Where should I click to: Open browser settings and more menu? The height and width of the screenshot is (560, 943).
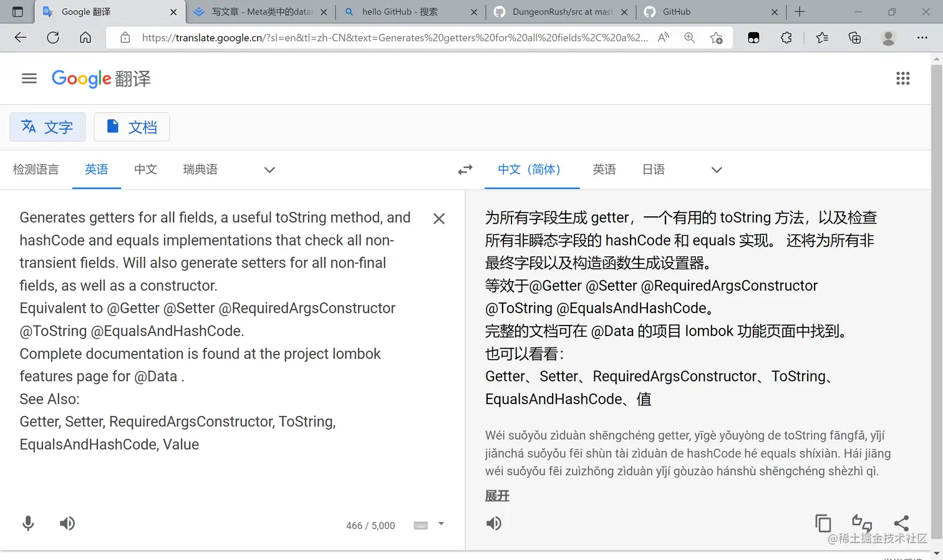pyautogui.click(x=922, y=37)
